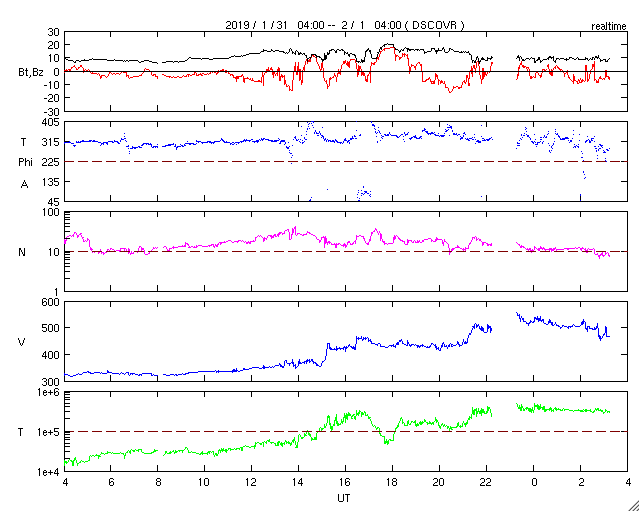Click the '1e+4' temperature tick label
The image size is (640, 512).
click(x=49, y=472)
